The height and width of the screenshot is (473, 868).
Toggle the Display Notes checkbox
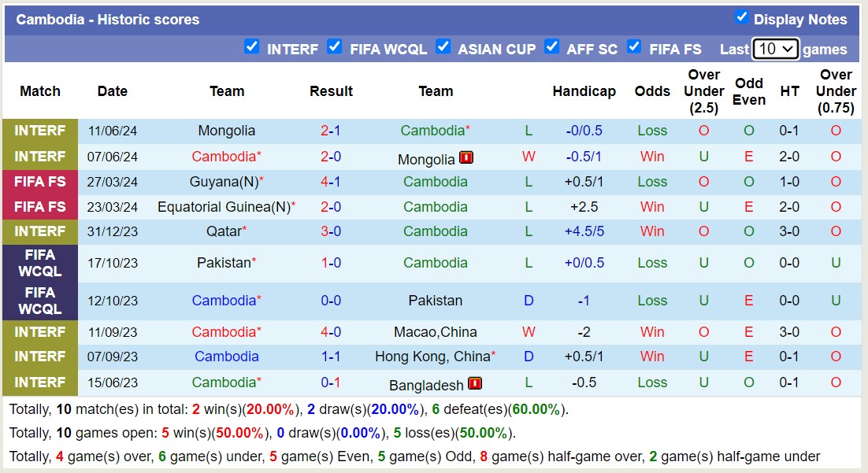pyautogui.click(x=741, y=17)
